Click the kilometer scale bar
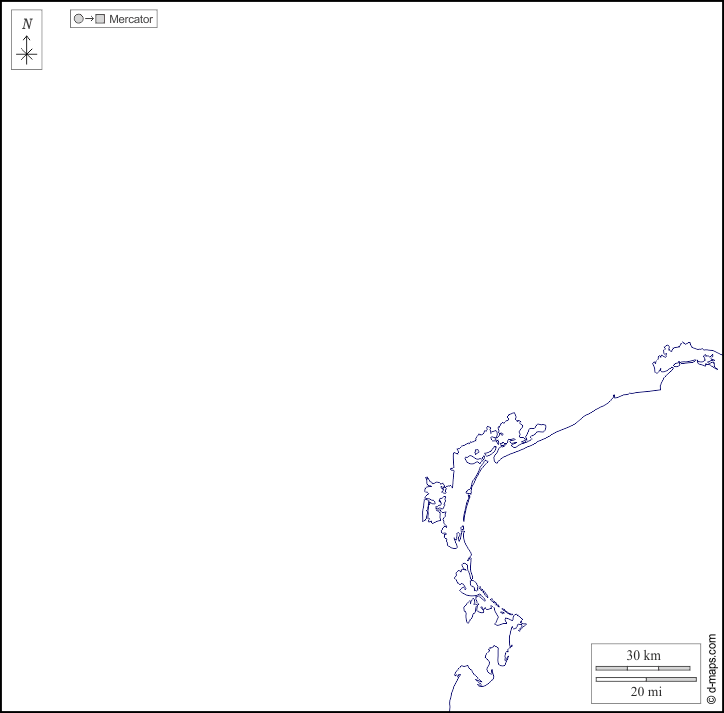Viewport: 724px width, 713px height. click(643, 668)
